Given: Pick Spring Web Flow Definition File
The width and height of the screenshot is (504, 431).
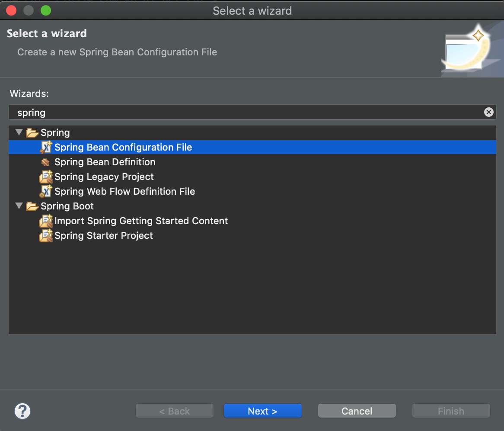Looking at the screenshot, I should (125, 192).
